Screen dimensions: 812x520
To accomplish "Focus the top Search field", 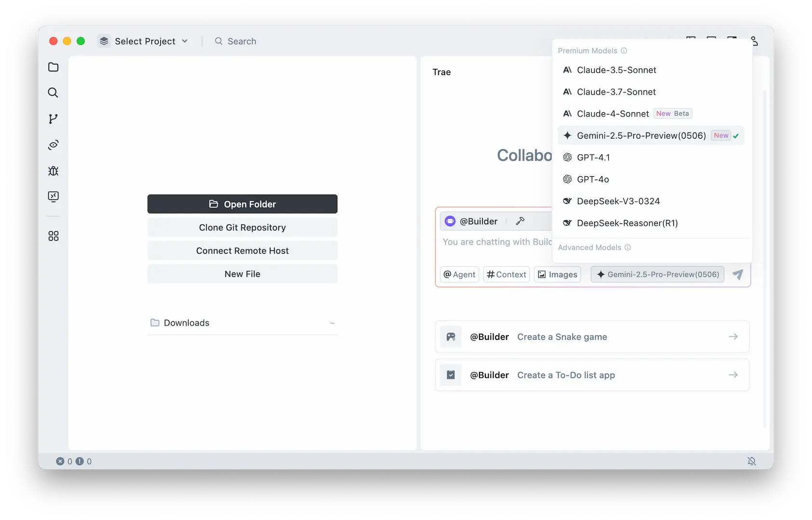I will click(x=236, y=41).
